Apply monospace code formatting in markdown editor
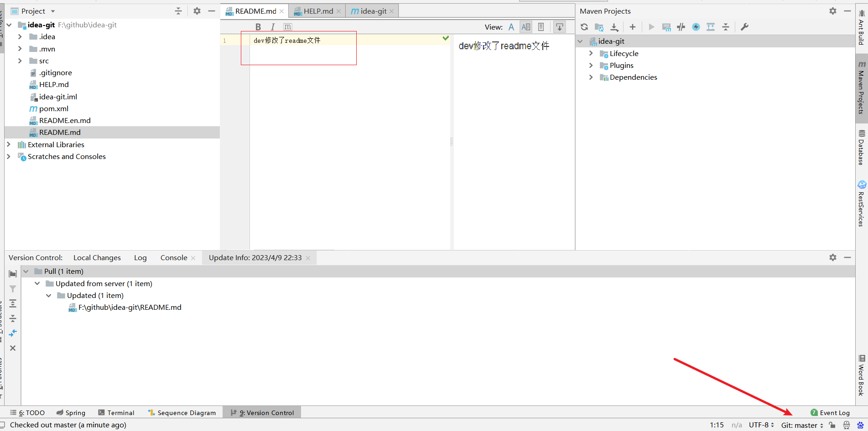 coord(288,27)
